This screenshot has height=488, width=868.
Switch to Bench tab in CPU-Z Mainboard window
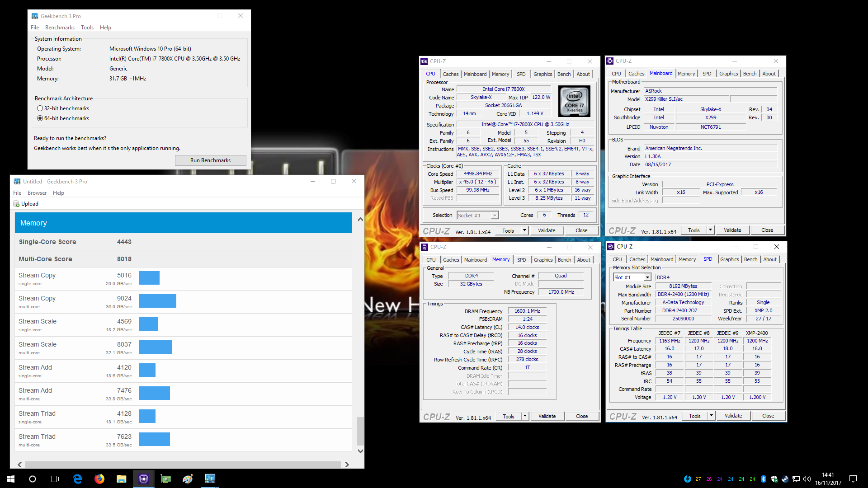750,74
